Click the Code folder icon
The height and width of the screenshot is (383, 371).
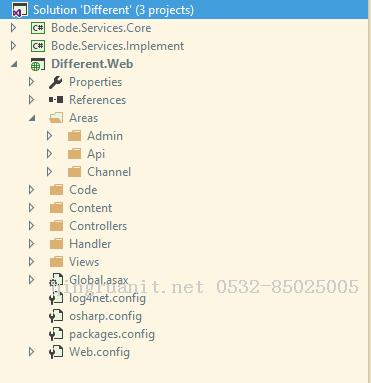coord(56,190)
